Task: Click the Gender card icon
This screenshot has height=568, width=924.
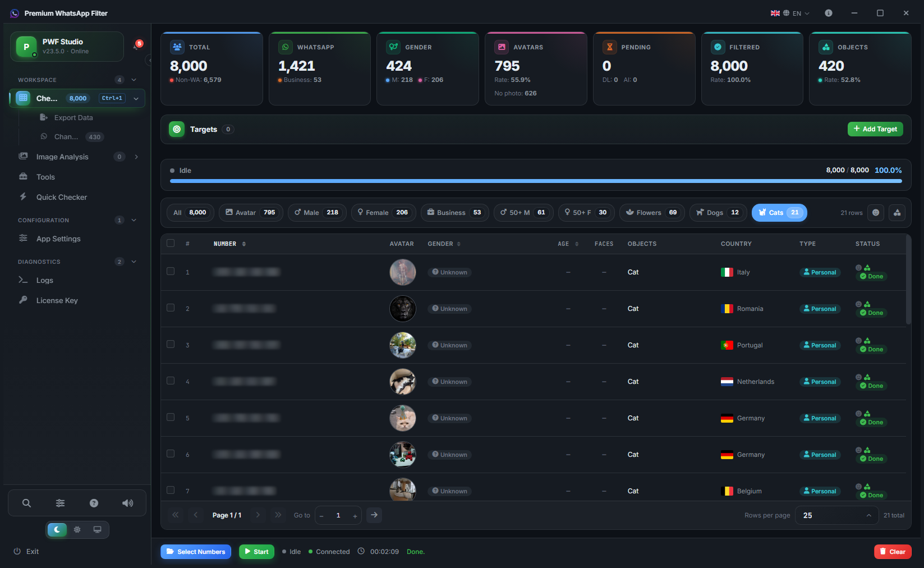Action: [393, 47]
